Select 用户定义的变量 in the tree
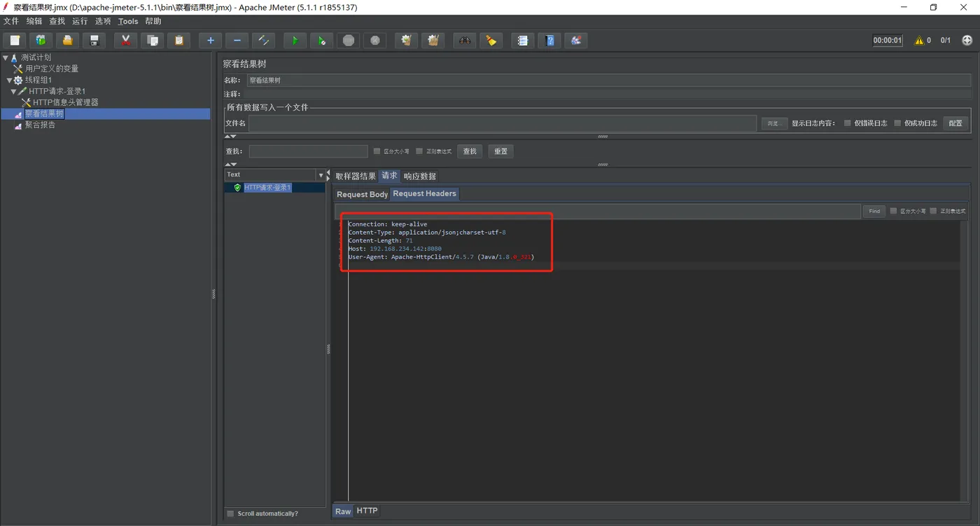This screenshot has width=980, height=526. 52,69
